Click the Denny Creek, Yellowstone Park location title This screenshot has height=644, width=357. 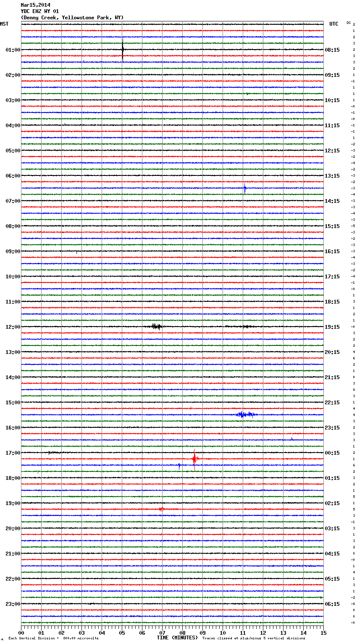(x=72, y=18)
